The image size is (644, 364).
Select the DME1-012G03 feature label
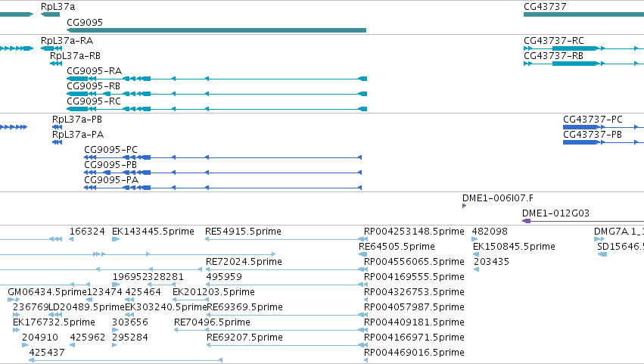click(555, 213)
